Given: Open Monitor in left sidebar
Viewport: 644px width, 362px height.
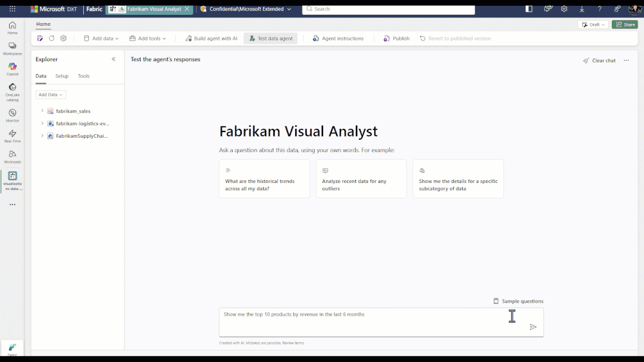Looking at the screenshot, I should coord(12,115).
